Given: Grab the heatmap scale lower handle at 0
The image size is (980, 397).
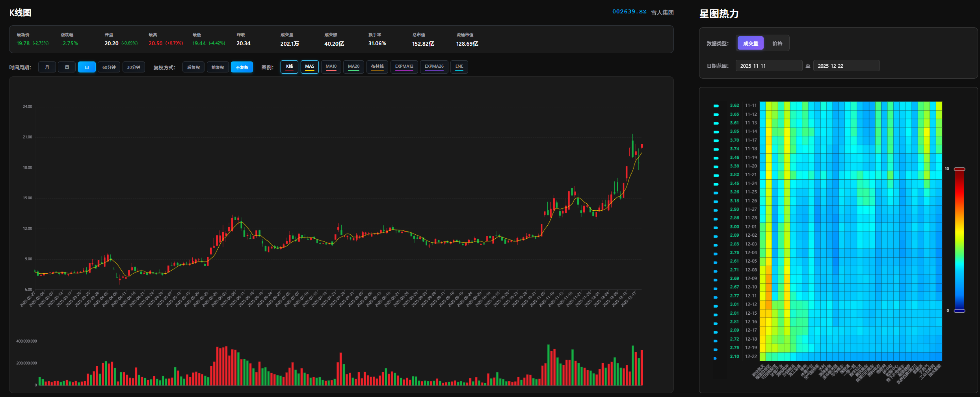Looking at the screenshot, I should coord(960,311).
